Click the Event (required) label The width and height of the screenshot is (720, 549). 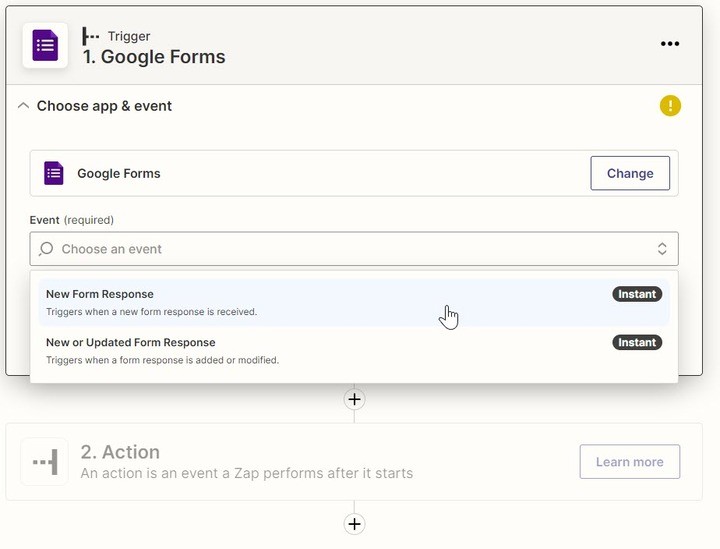coord(72,220)
